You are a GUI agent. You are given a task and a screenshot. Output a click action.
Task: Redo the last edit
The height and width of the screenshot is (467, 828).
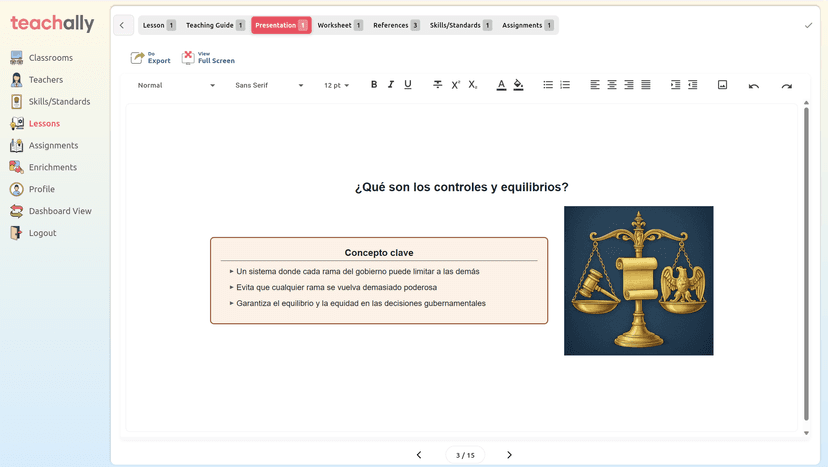[x=787, y=86]
